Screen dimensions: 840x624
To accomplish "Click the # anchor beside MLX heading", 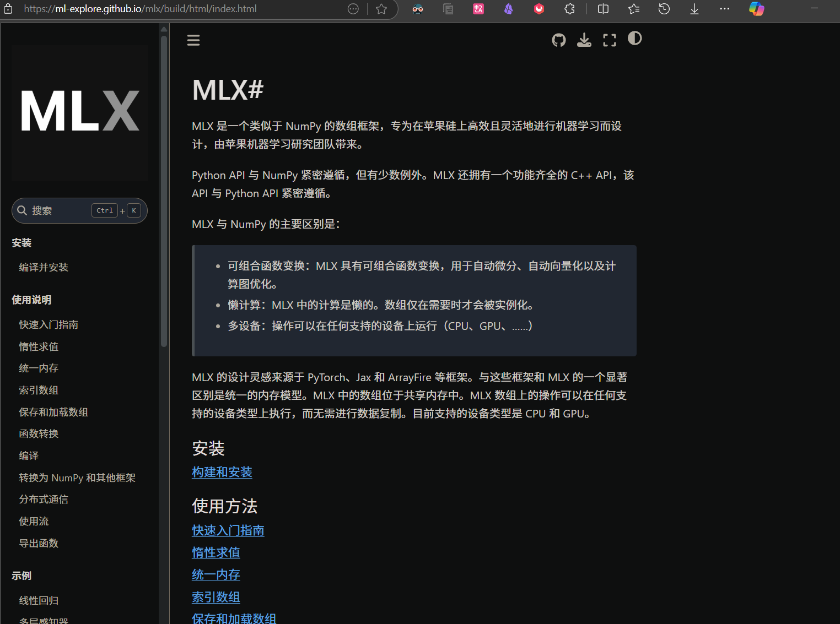I will [256, 90].
